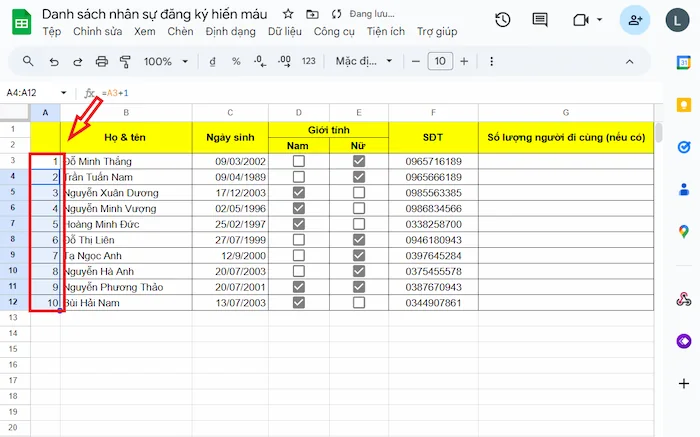Open the Xem menu
The width and height of the screenshot is (700, 437).
[x=145, y=32]
